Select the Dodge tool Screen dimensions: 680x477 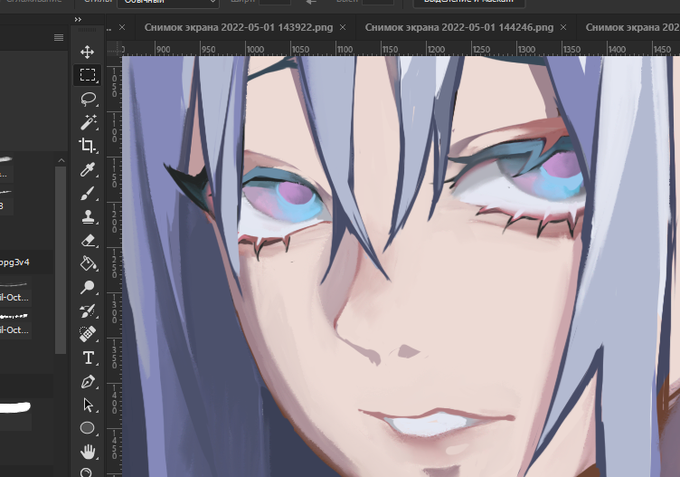point(88,287)
